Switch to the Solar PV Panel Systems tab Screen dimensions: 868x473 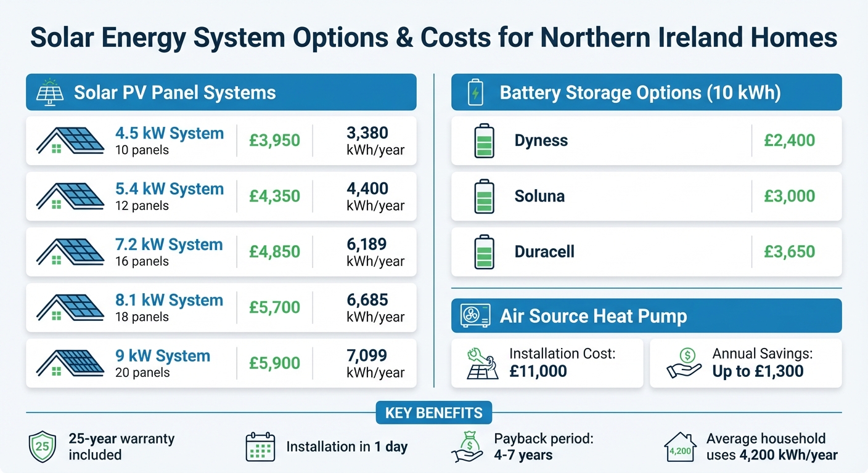point(221,92)
